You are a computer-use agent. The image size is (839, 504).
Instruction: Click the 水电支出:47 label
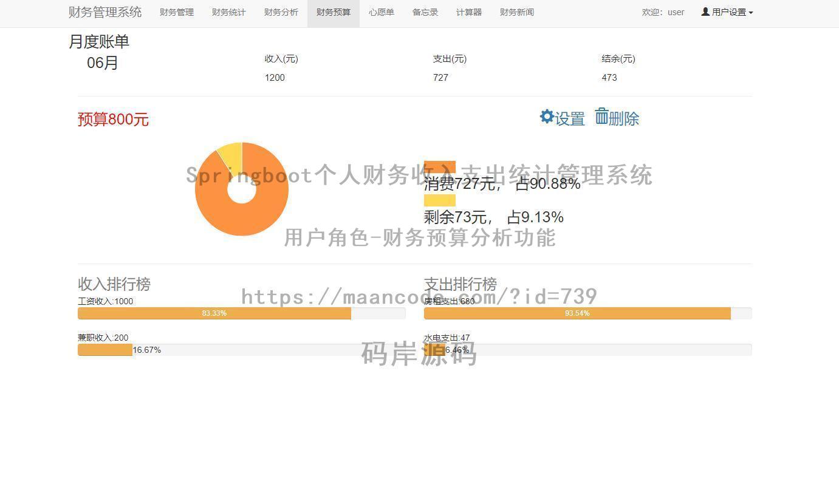point(447,338)
